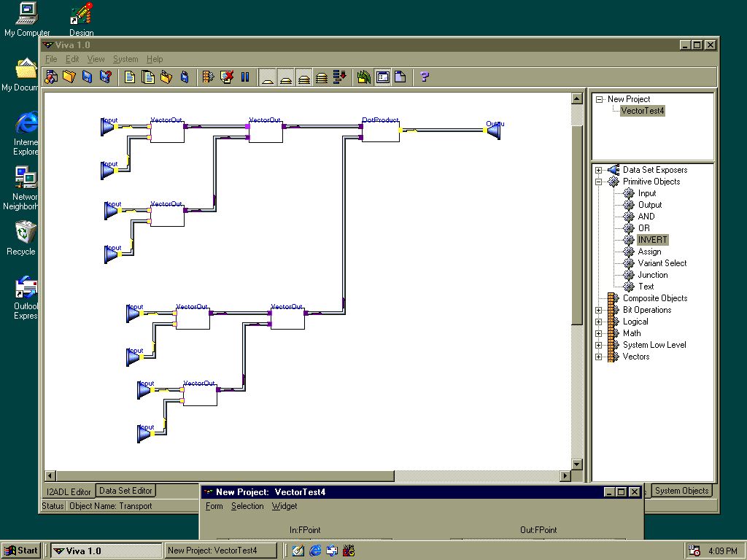Click the purple question mark help icon
747x560 pixels.
click(x=425, y=77)
